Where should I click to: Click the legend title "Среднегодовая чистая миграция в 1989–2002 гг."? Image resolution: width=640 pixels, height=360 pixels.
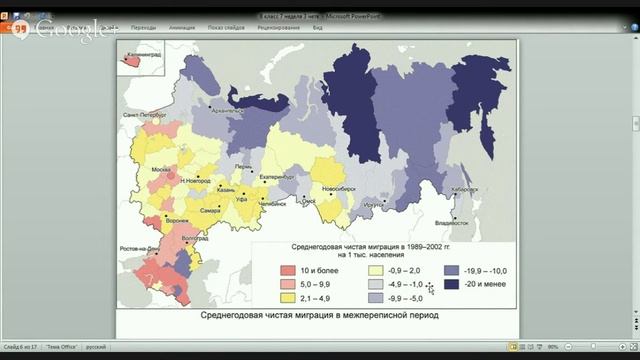point(371,247)
